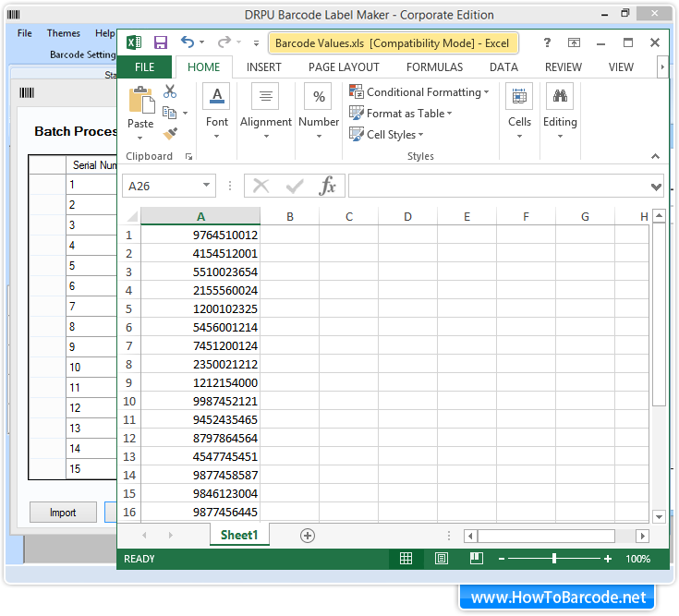Switch to the FORMULAS ribbon tab
This screenshot has width=679, height=616.
click(x=434, y=67)
